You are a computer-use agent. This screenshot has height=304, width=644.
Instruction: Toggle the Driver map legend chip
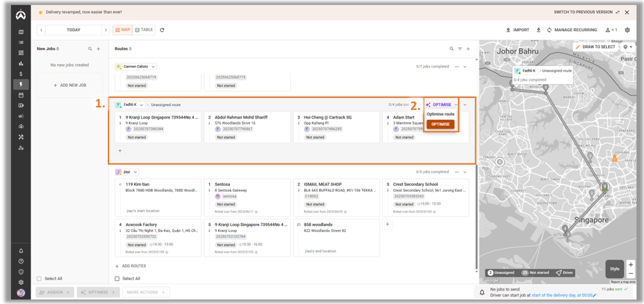(564, 273)
